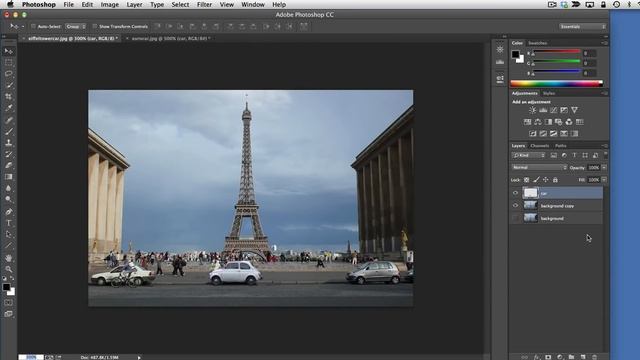Image resolution: width=640 pixels, height=360 pixels.
Task: Open the Color panel options menu
Action: click(604, 43)
